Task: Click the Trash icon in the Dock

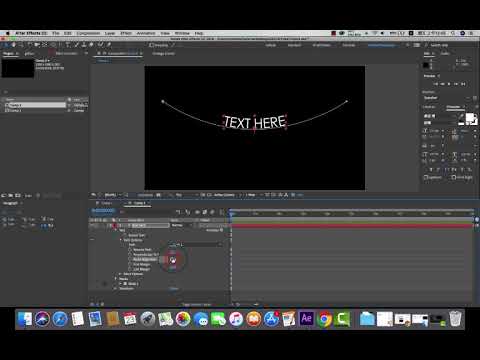Action: point(455,319)
